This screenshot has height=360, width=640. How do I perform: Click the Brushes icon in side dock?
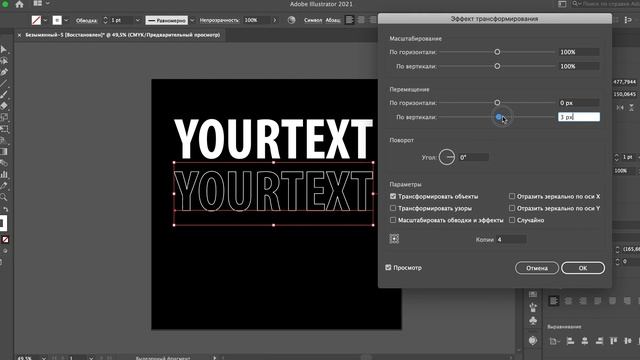533,307
